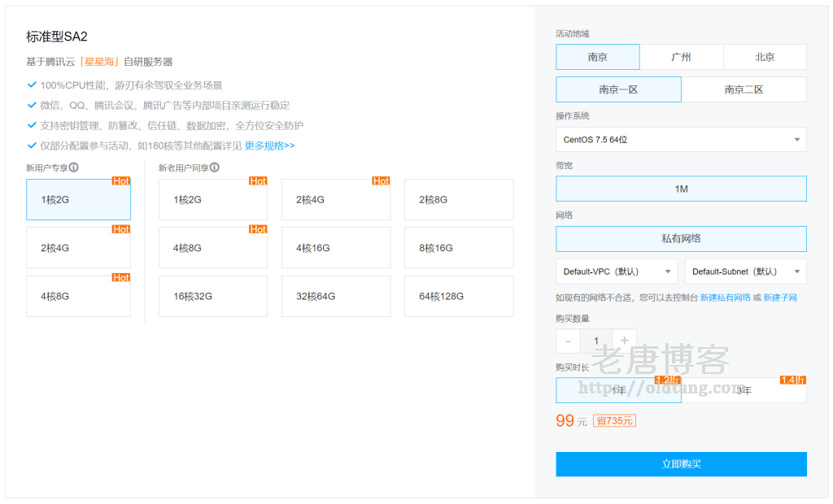This screenshot has width=833, height=504.
Task: Expand the Default-Subnet dropdown
Action: click(x=745, y=272)
